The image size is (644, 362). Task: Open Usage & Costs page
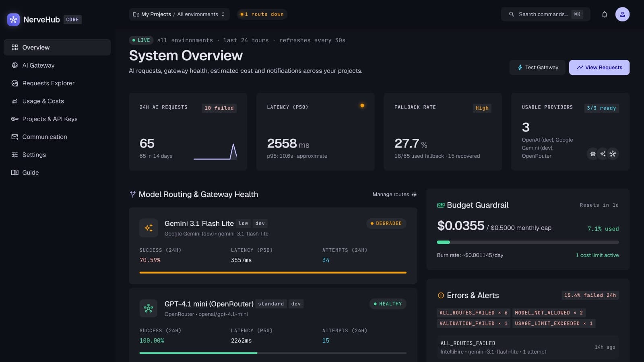point(57,101)
